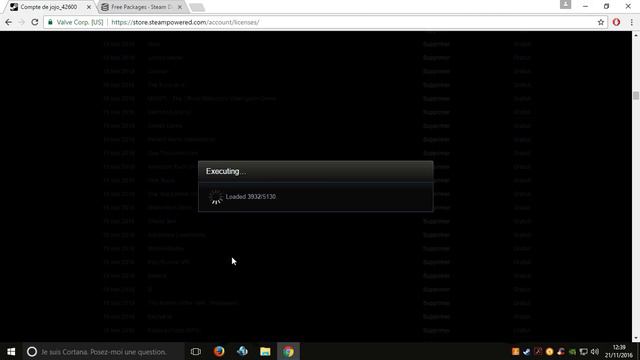Click the Java tray icon
The image size is (640, 360).
(561, 351)
